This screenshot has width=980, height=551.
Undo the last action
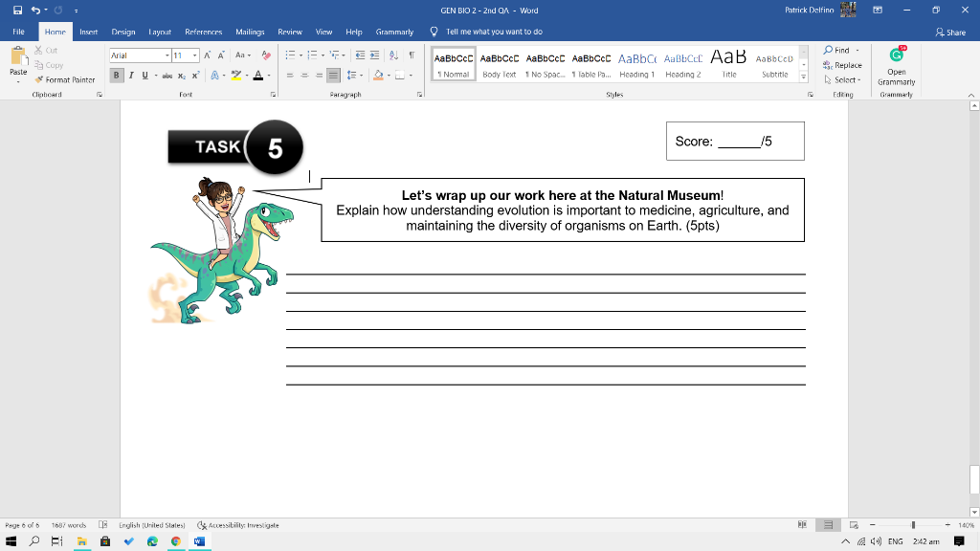[35, 10]
